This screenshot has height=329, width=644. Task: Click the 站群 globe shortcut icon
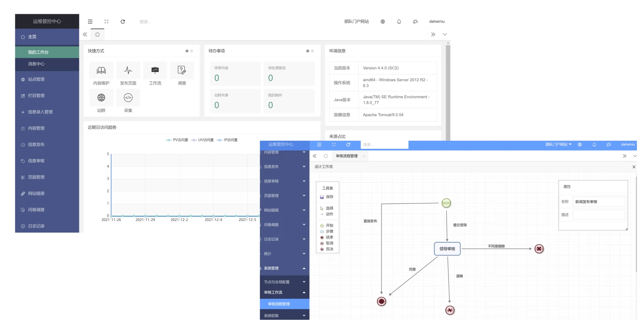pyautogui.click(x=101, y=98)
